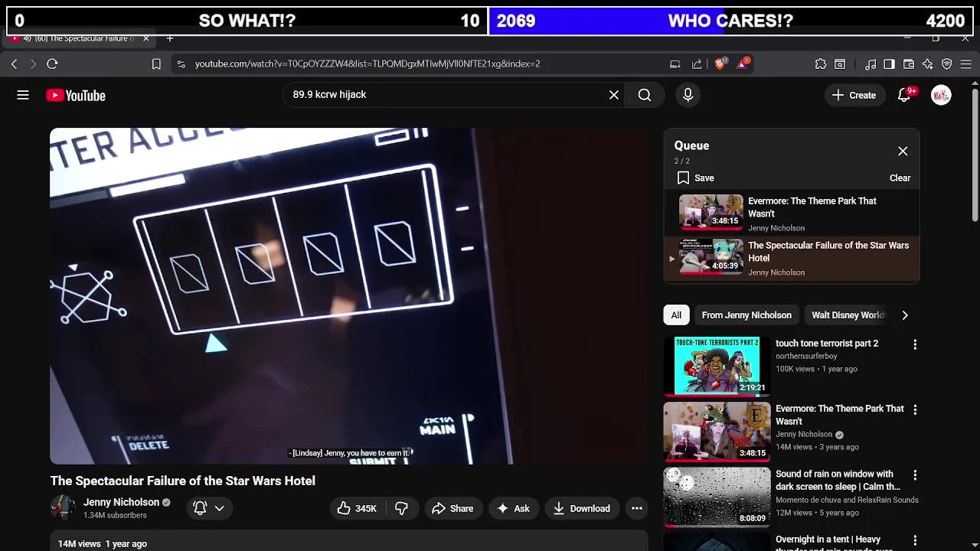Open more actions below the video
Viewport: 980px width, 551px height.
click(x=637, y=508)
